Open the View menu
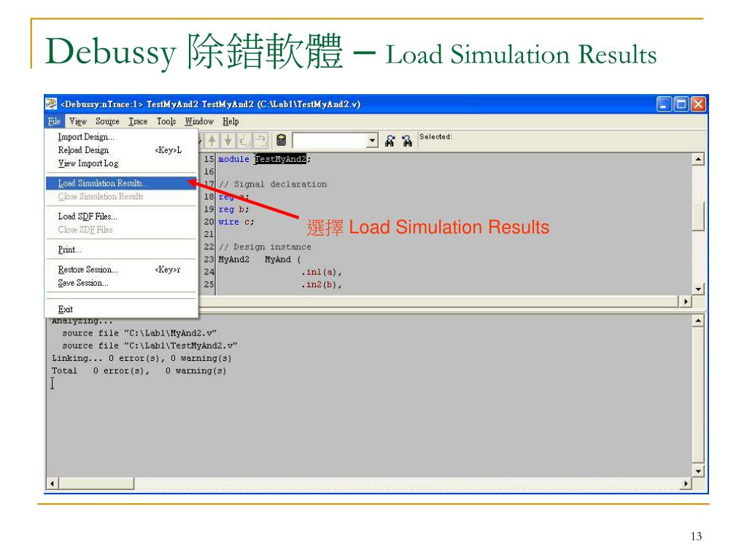 [77, 122]
